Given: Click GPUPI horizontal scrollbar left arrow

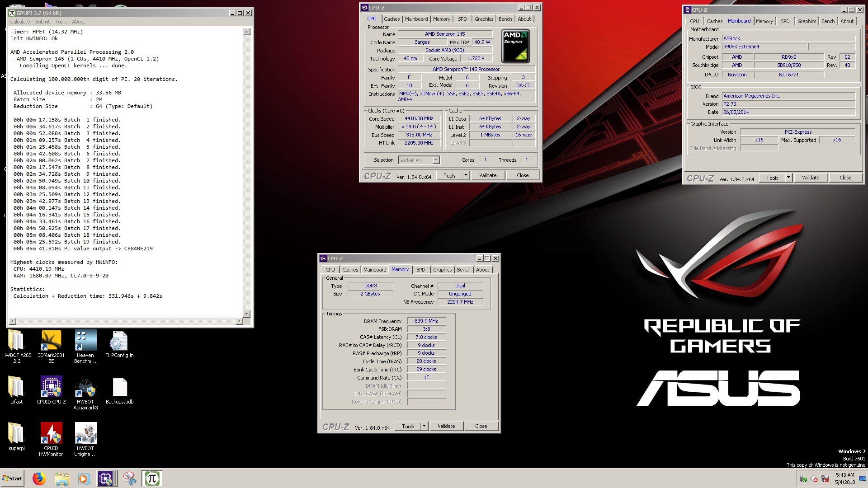Looking at the screenshot, I should pos(13,321).
